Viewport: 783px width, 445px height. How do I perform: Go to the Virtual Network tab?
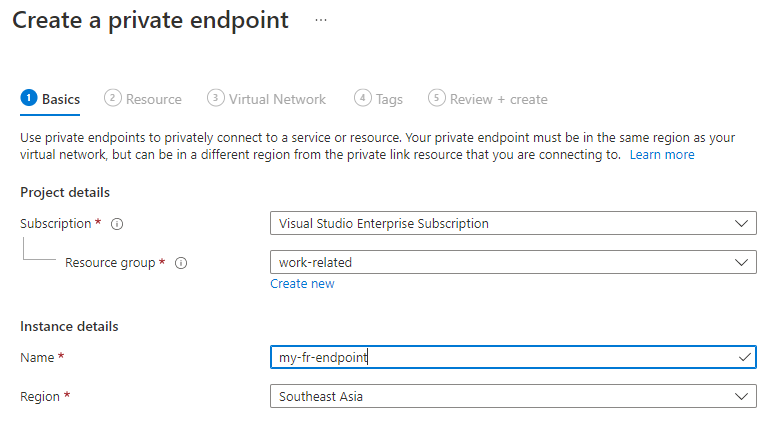277,99
